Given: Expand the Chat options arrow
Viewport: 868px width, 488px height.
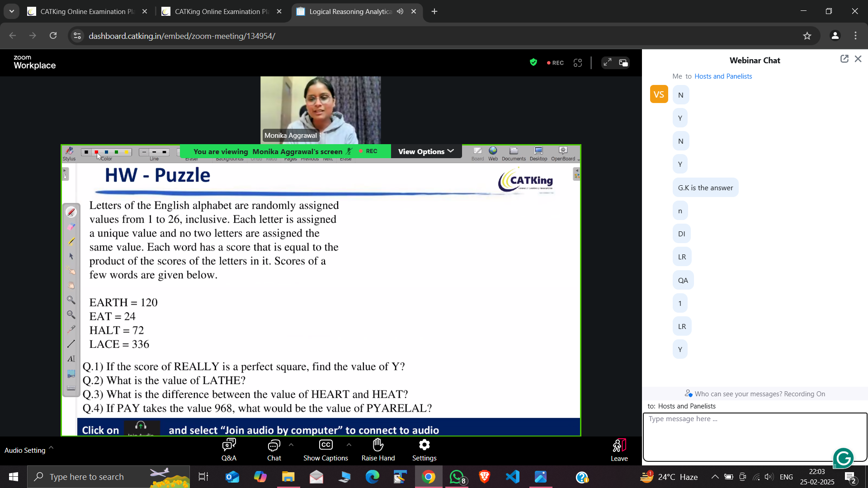Looking at the screenshot, I should click(x=291, y=445).
